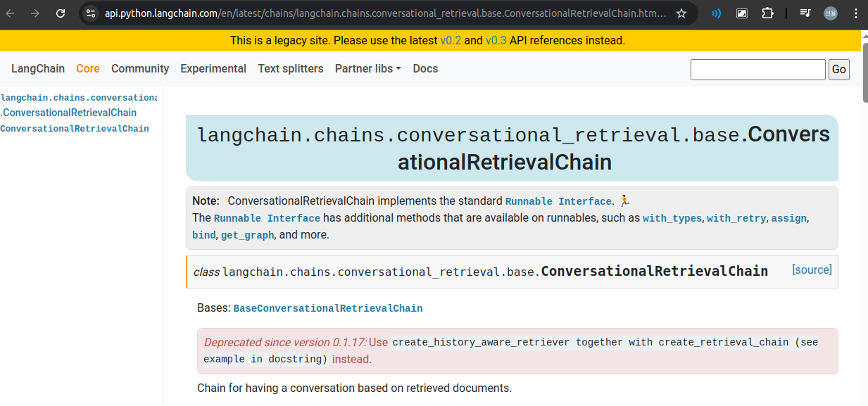Image resolution: width=868 pixels, height=406 pixels.
Task: Click the 'Bases:' label text
Action: point(214,308)
